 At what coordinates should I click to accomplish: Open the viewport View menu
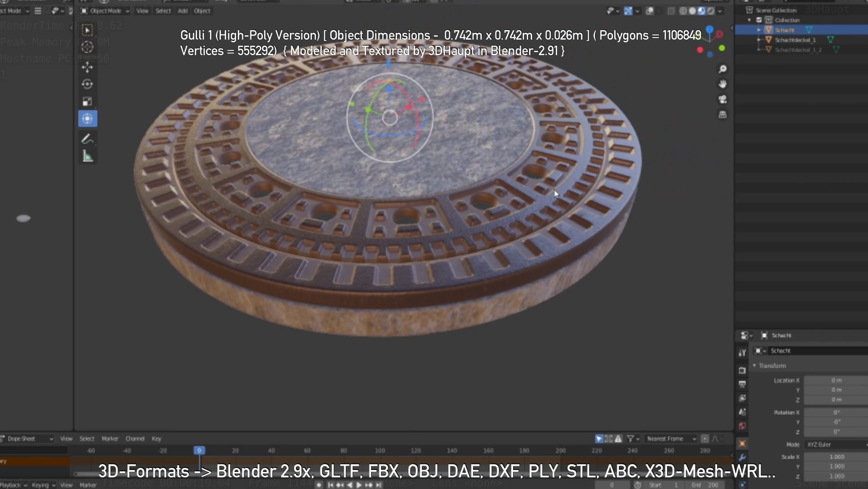[142, 11]
